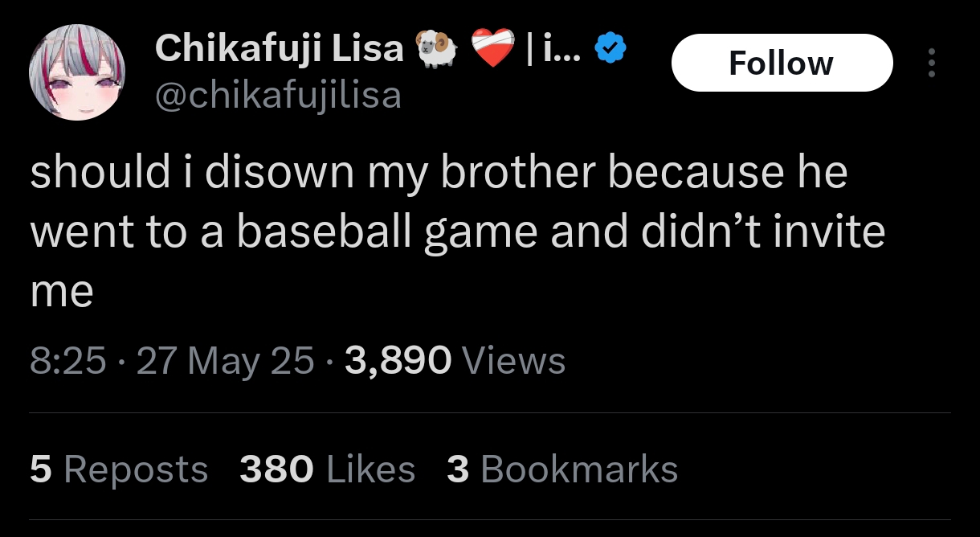Viewport: 980px width, 537px height.
Task: Click the ram emoji in display name
Action: click(435, 50)
